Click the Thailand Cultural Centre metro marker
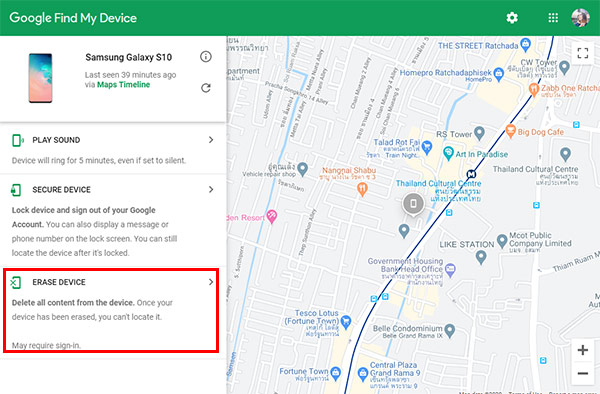The image size is (600, 394). [x=471, y=174]
